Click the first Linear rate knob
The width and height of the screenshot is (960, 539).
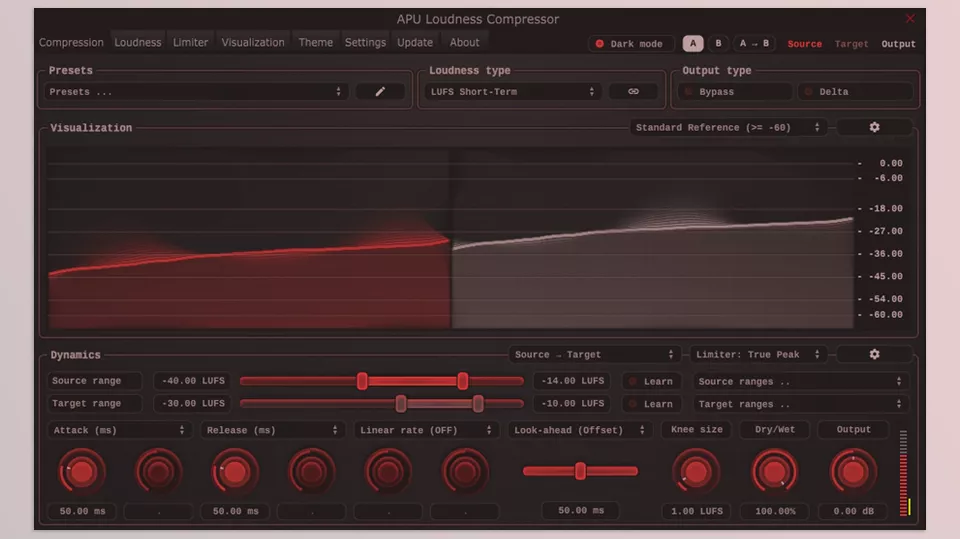click(x=388, y=472)
